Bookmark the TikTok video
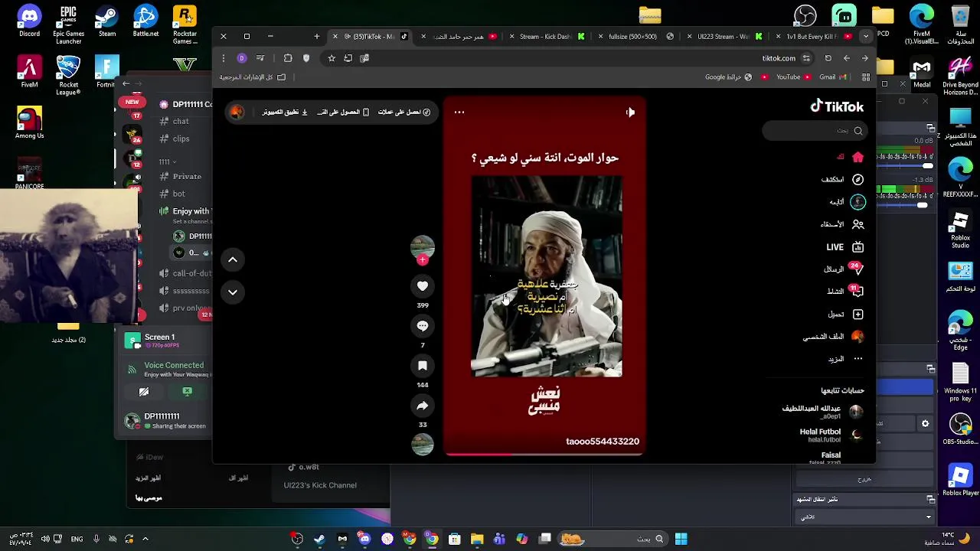The height and width of the screenshot is (551, 980). point(422,365)
